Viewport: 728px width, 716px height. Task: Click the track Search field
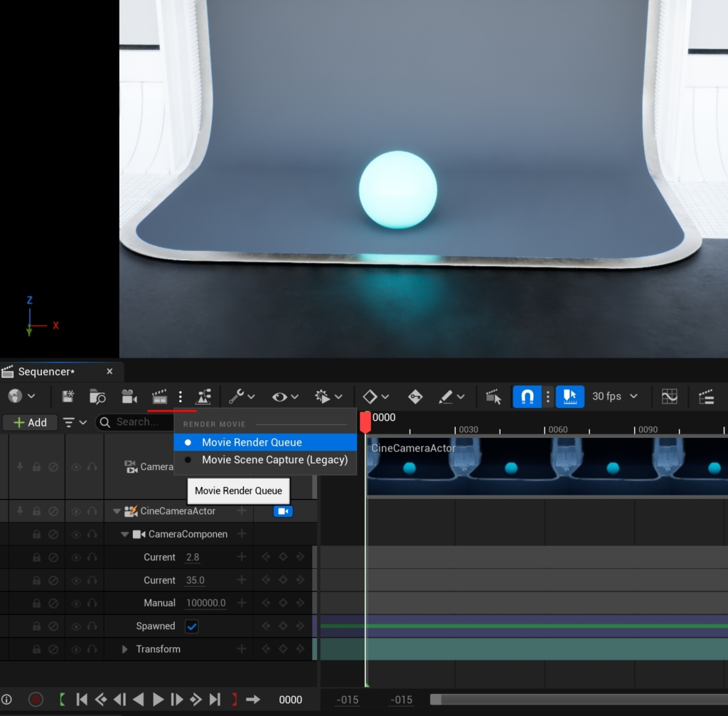(136, 422)
